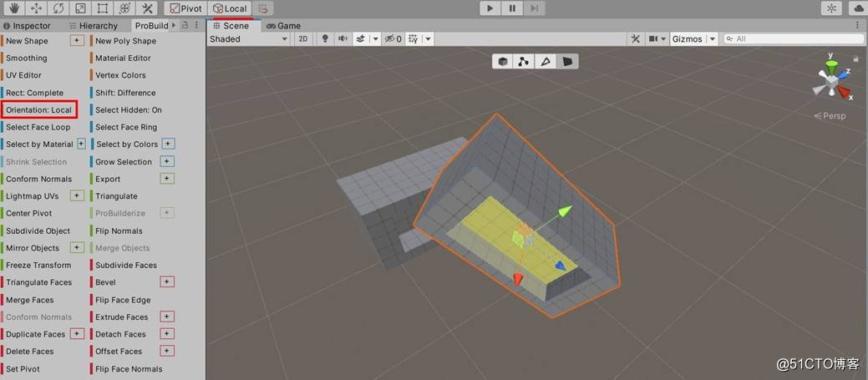Toggle scene grid visibility
868x380 pixels.
(414, 38)
